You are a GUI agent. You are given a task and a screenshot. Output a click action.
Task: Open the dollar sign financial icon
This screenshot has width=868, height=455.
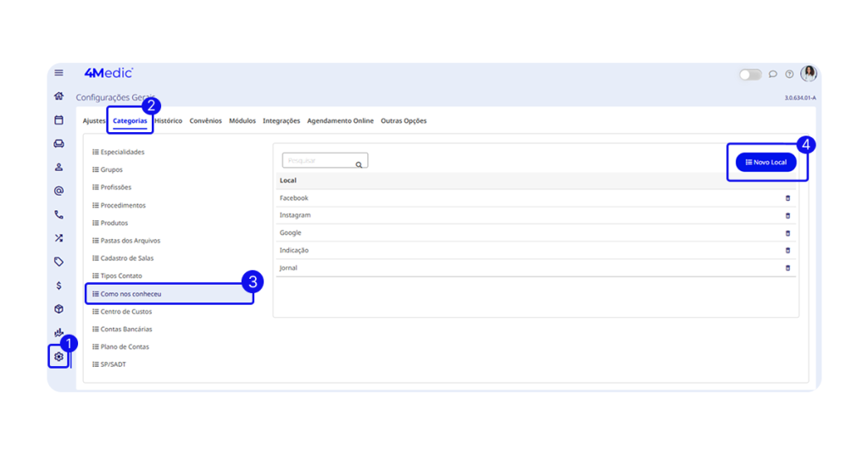click(58, 286)
